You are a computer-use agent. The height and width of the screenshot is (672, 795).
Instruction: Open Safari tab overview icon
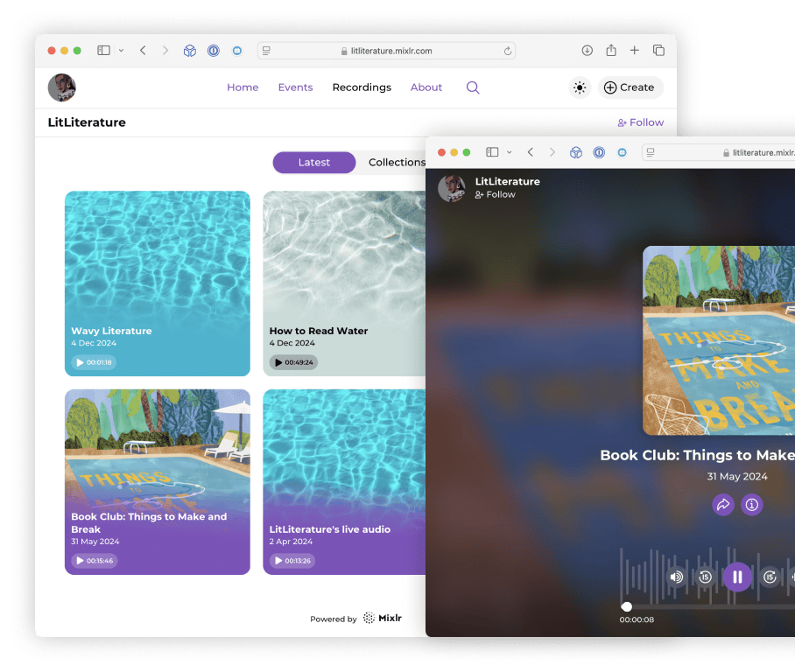coord(658,51)
